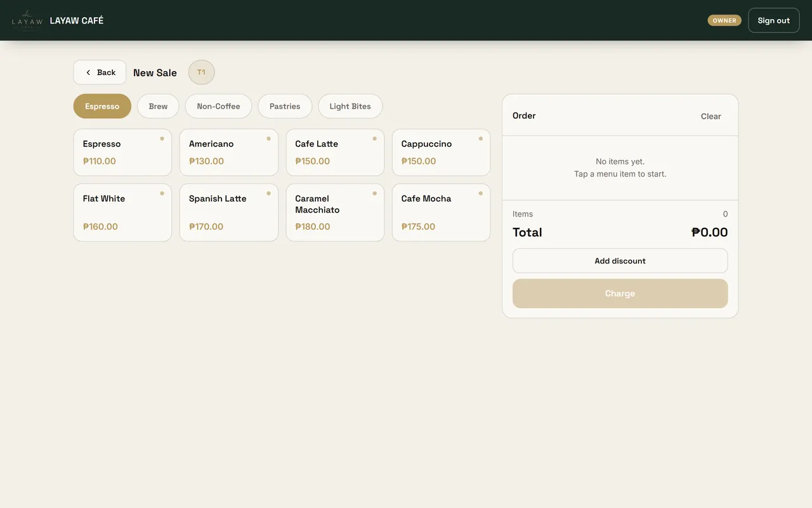This screenshot has width=812, height=508.
Task: Click the LAYAW CAFÉ header title
Action: tap(77, 20)
